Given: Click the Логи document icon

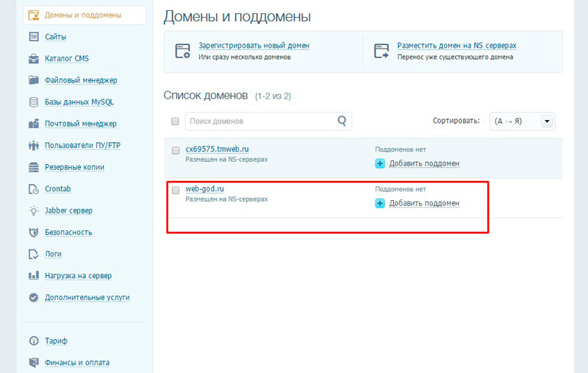Looking at the screenshot, I should click(x=34, y=254).
